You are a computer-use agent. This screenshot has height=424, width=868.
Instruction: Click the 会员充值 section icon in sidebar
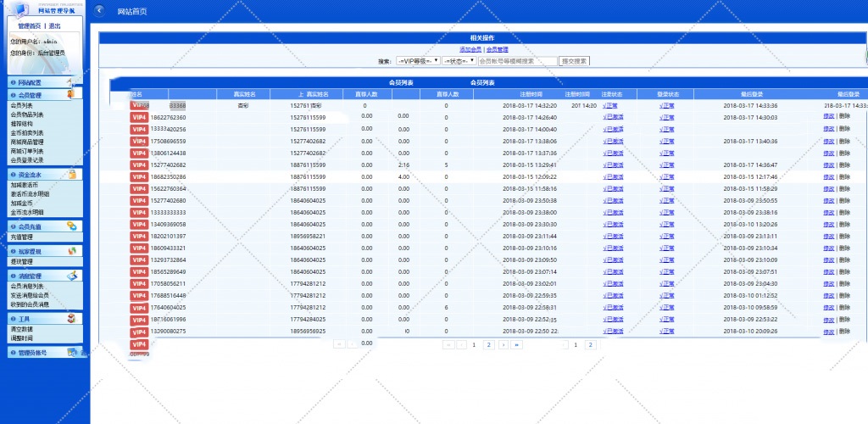tap(72, 226)
